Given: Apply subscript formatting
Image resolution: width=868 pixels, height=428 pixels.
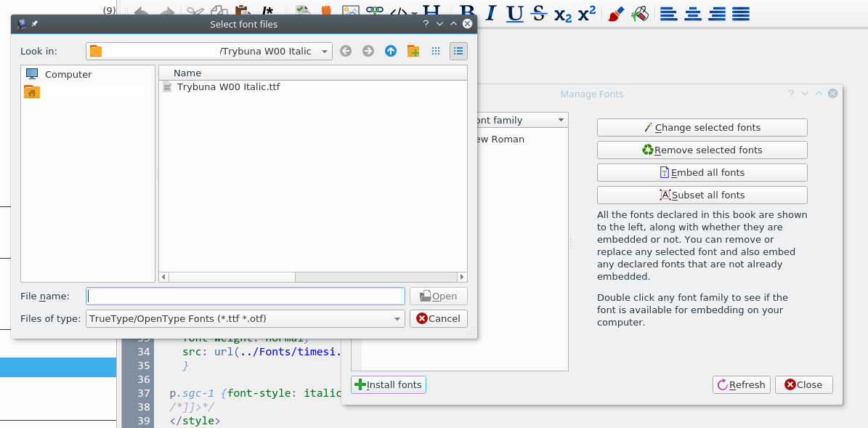Looking at the screenshot, I should [x=562, y=14].
